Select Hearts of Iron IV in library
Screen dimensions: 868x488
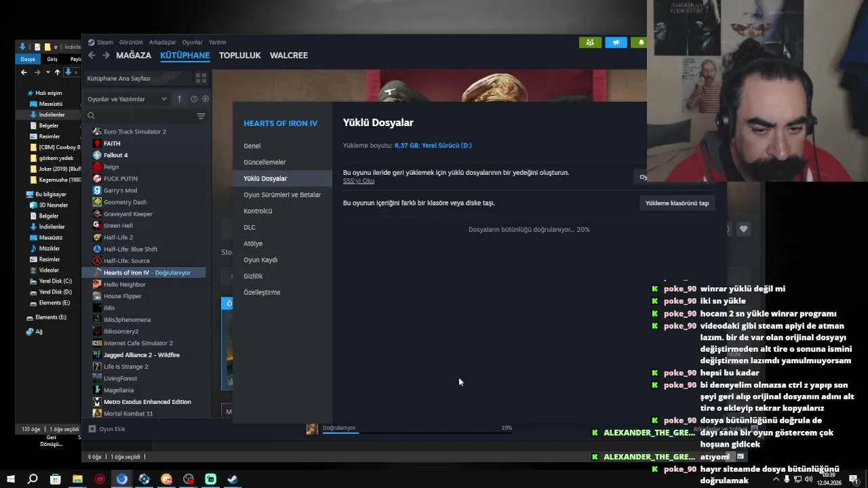[x=144, y=272]
